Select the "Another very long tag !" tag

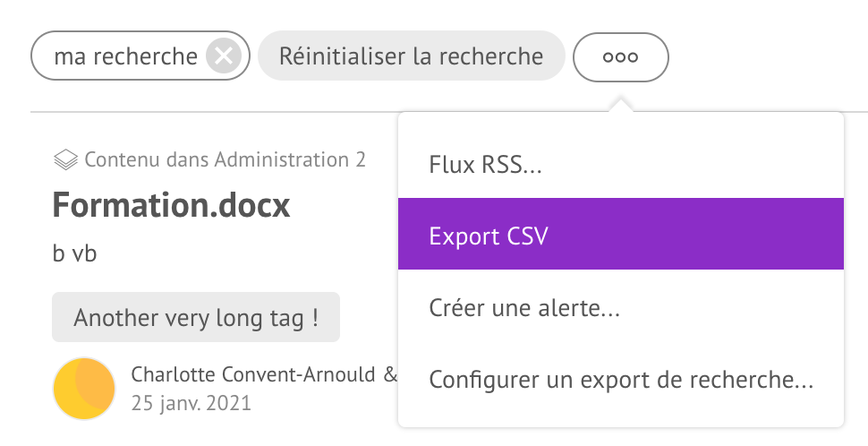[196, 317]
